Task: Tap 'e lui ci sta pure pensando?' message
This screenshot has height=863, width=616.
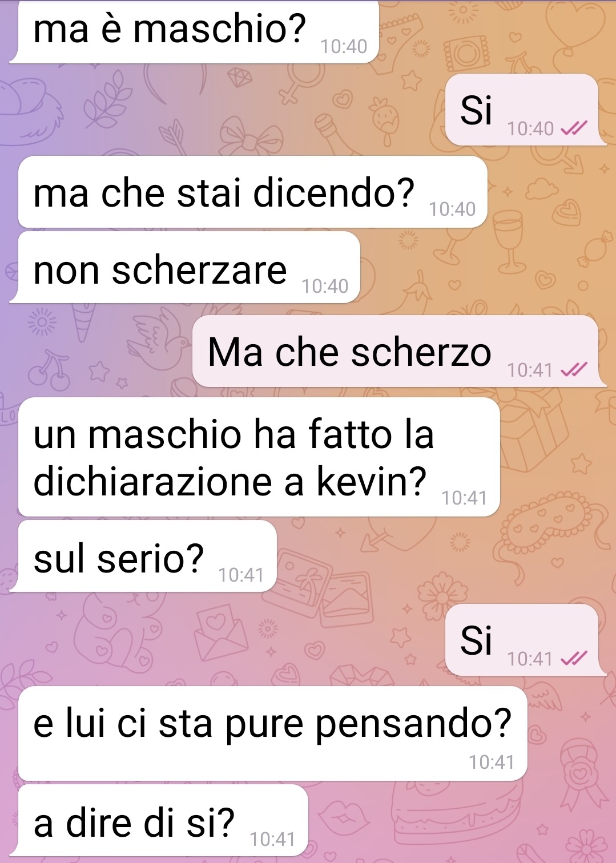Action: 273,733
